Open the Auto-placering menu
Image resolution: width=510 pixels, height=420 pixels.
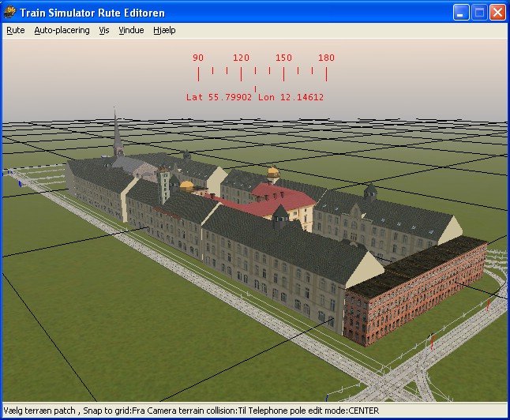point(62,30)
